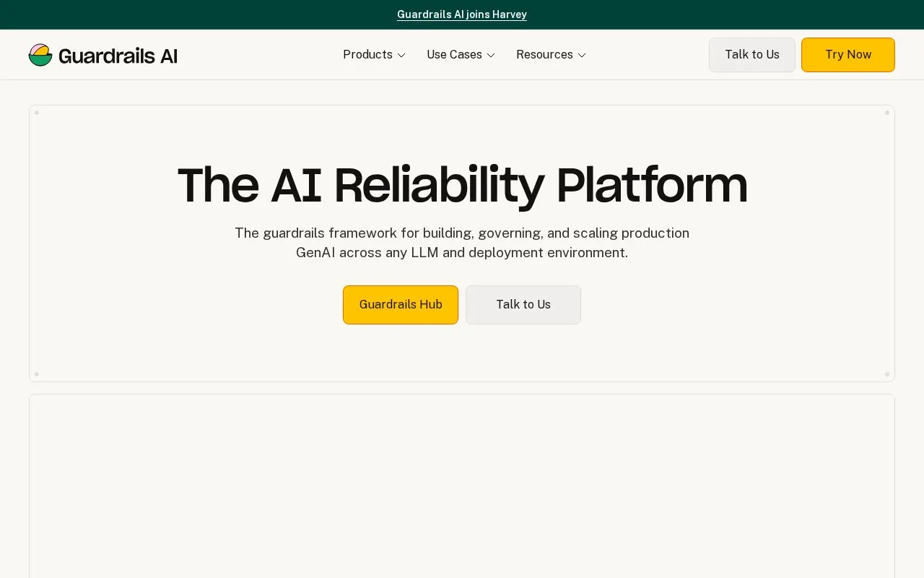Screen dimensions: 924x578
Task: Expand the Resources chevron arrow
Action: (x=582, y=56)
